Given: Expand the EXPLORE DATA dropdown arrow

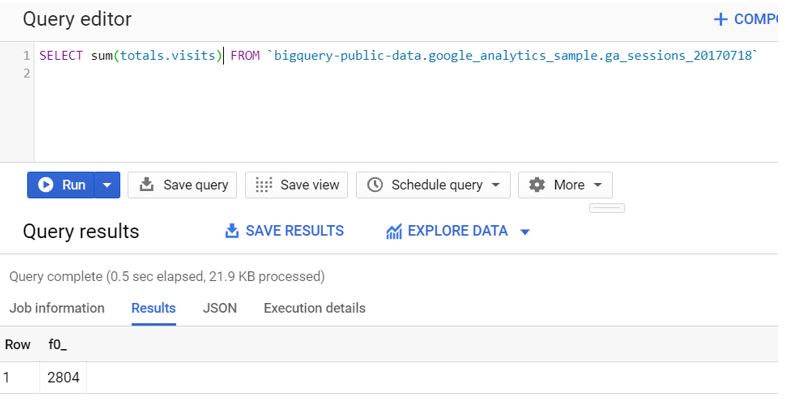Looking at the screenshot, I should (525, 232).
